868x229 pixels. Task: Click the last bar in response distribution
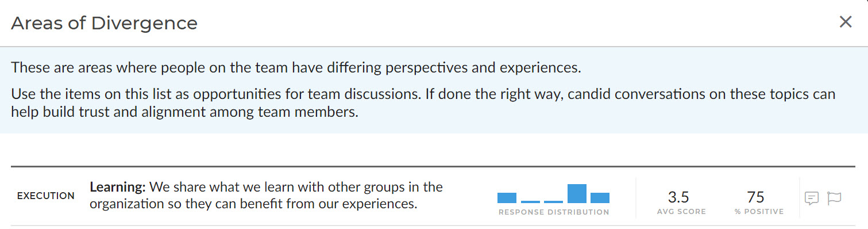(600, 198)
